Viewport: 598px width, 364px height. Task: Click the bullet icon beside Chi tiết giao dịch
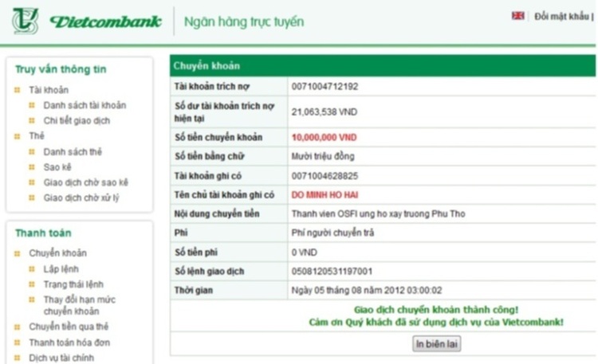click(x=32, y=120)
